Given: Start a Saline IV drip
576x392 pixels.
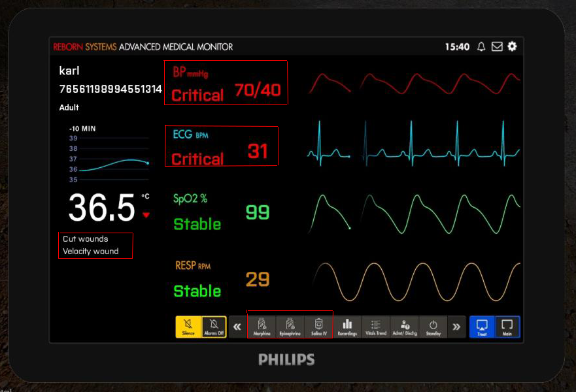Looking at the screenshot, I should (318, 327).
